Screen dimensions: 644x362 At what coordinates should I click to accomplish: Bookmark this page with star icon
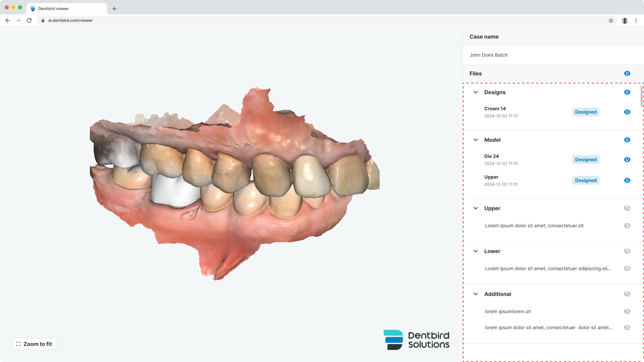point(611,20)
